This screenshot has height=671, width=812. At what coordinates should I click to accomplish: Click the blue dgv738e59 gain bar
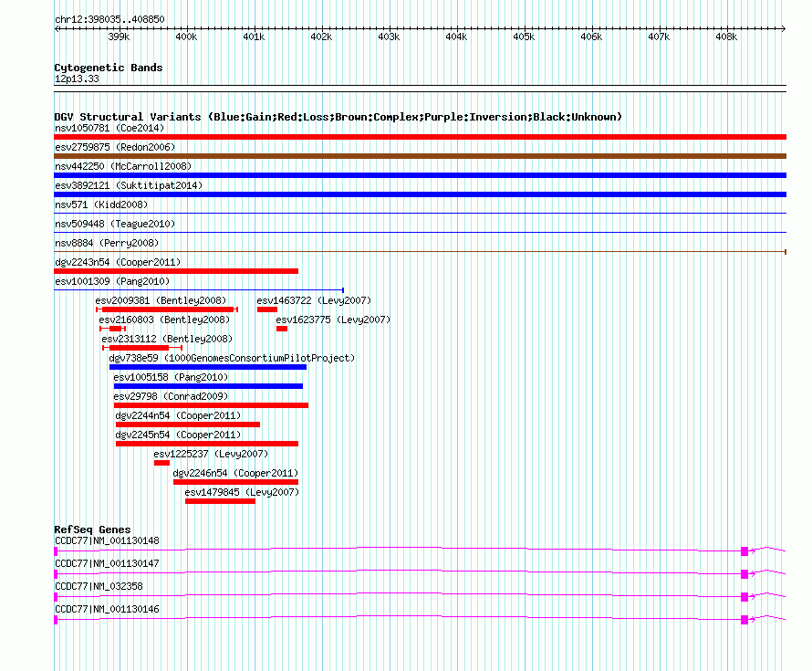(x=208, y=367)
